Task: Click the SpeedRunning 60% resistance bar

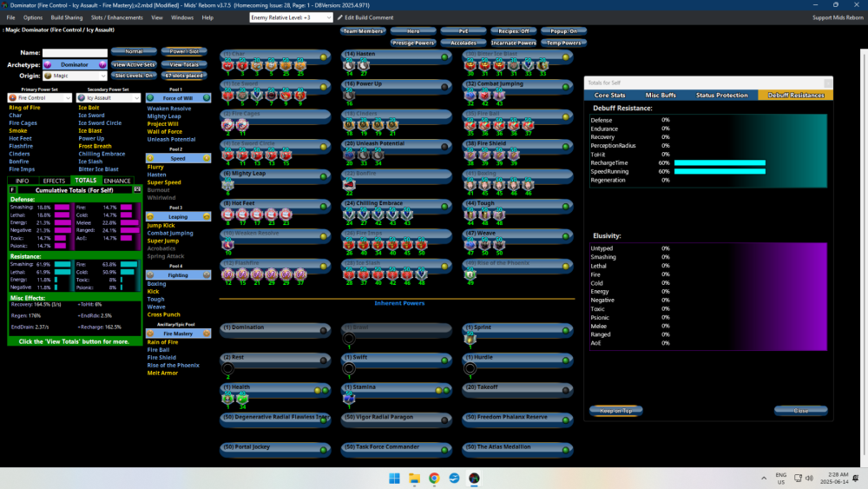Action: (720, 172)
